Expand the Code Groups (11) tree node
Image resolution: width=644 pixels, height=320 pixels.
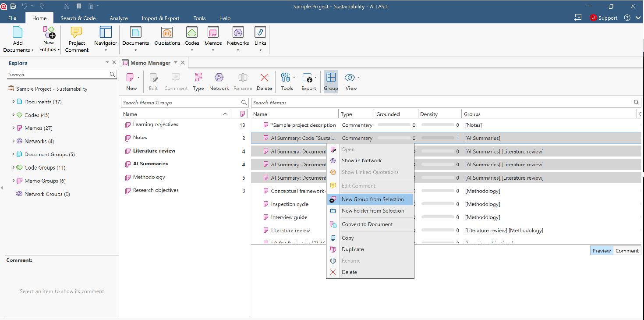(14, 167)
